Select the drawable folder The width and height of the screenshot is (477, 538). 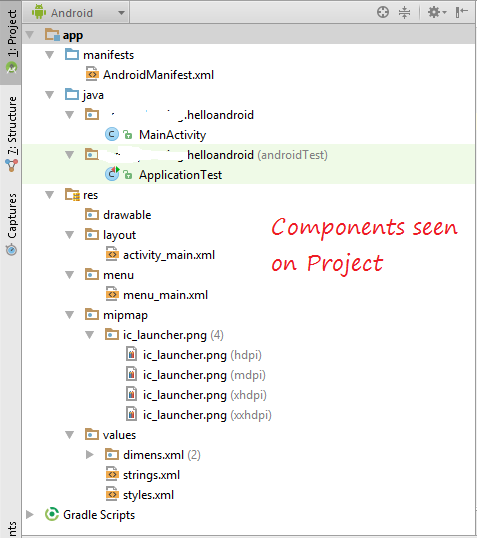127,215
